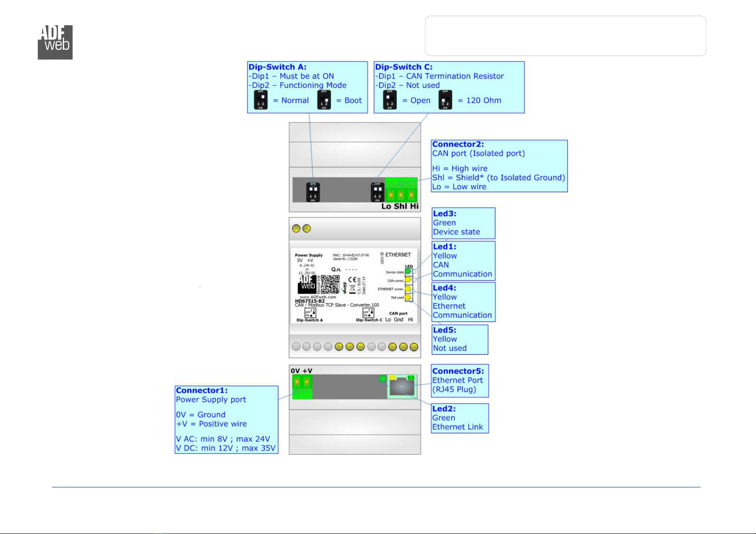Click the green CAN terminal block connector
Image resolution: width=756 pixels, height=534 pixels.
point(401,190)
